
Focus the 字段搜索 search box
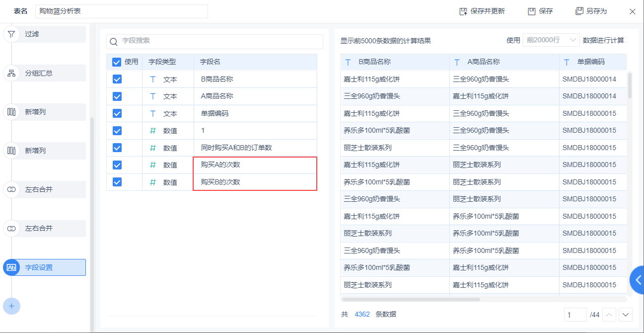click(215, 41)
